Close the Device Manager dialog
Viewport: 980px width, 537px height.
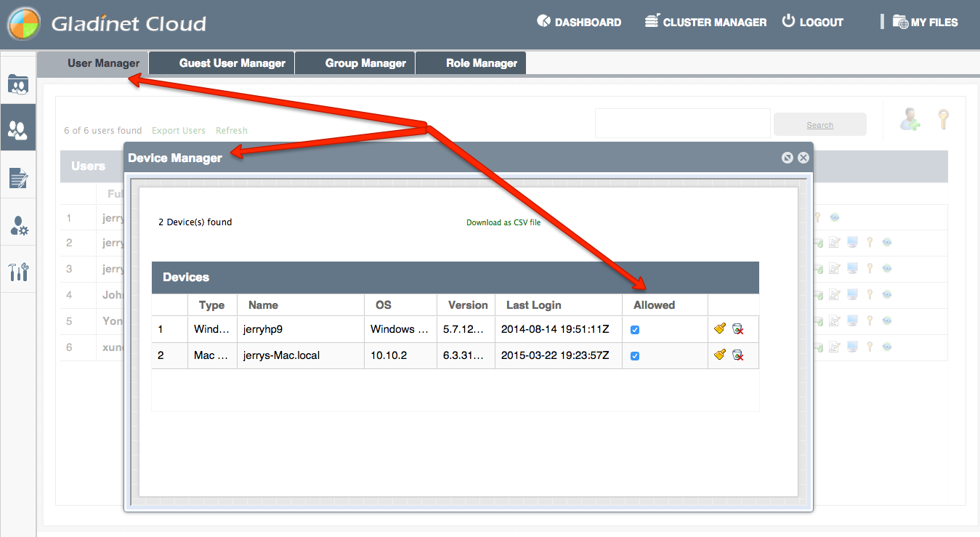click(803, 158)
